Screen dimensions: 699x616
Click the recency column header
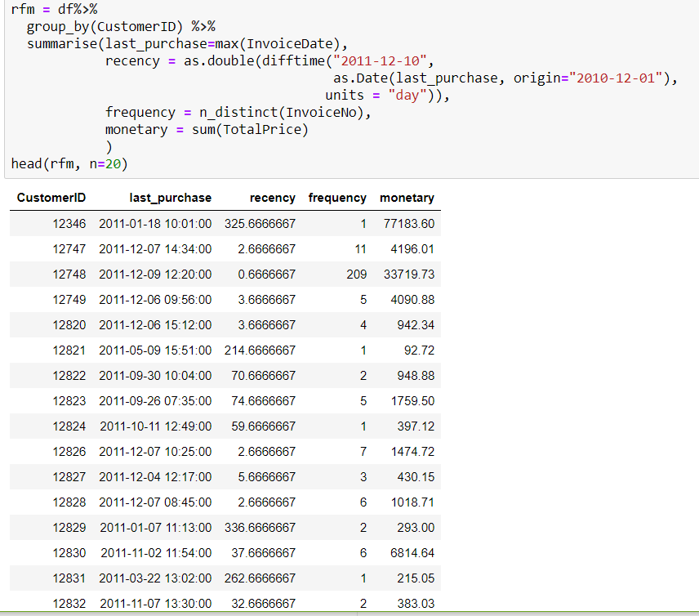tap(272, 198)
